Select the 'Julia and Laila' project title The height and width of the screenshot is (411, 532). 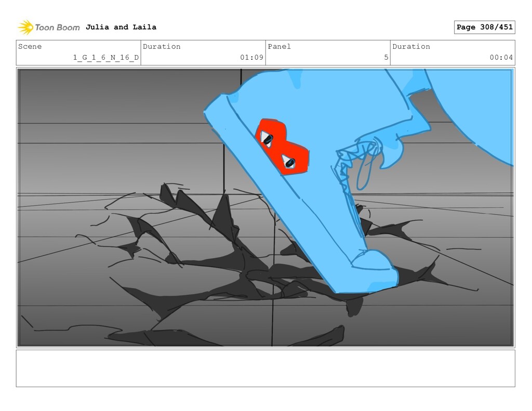pyautogui.click(x=121, y=27)
